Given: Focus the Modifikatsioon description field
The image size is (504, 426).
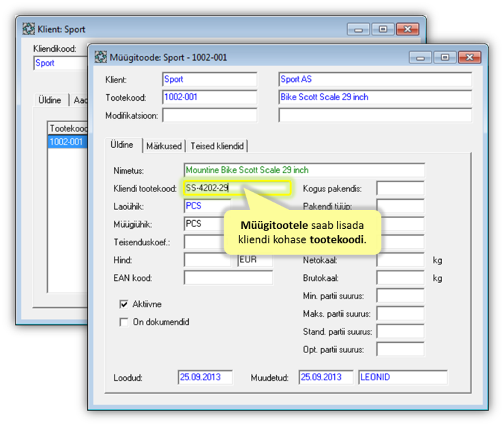Looking at the screenshot, I should pos(375,115).
